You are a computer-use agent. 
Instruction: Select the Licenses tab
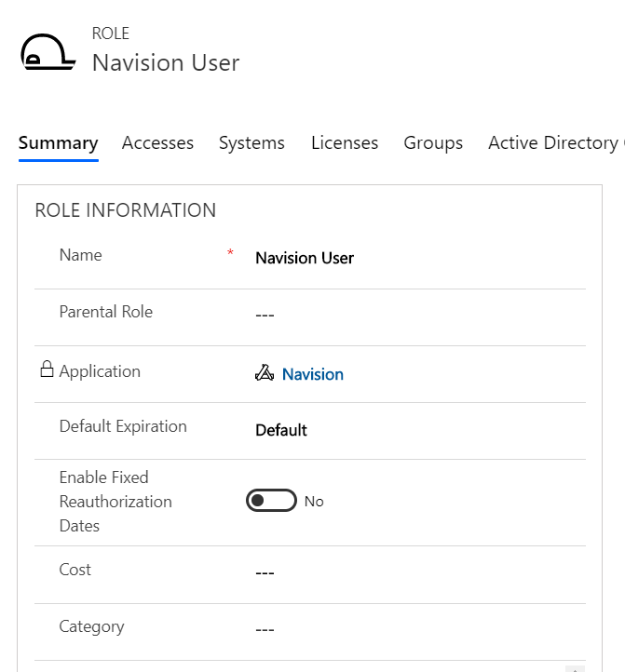pos(345,142)
